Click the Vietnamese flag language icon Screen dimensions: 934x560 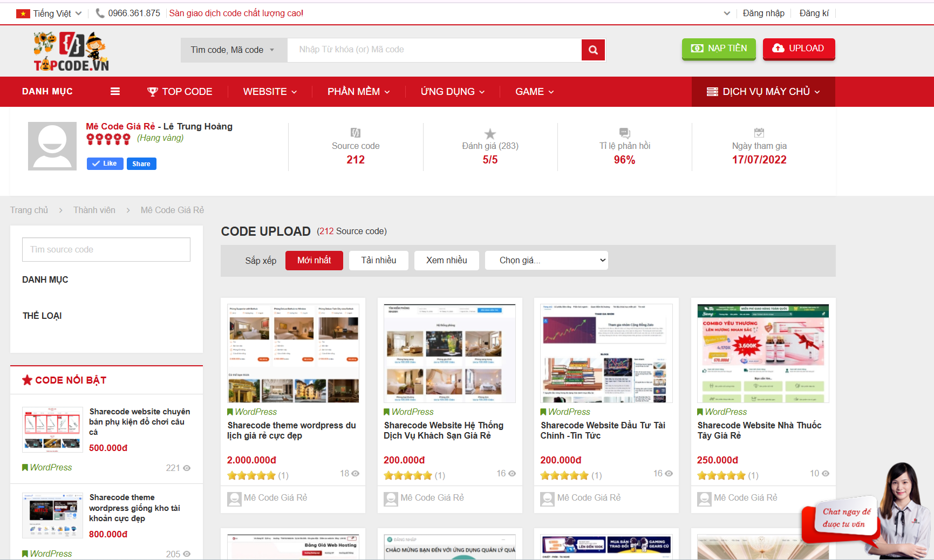pos(23,13)
